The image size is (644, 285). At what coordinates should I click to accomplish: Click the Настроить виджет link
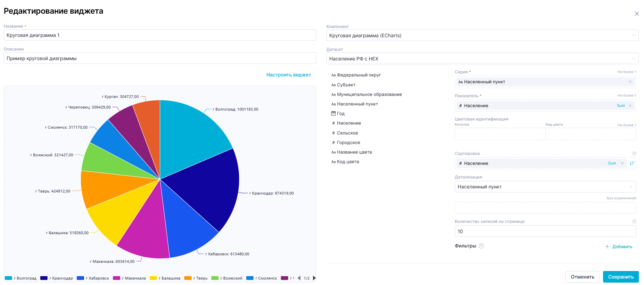coord(289,75)
